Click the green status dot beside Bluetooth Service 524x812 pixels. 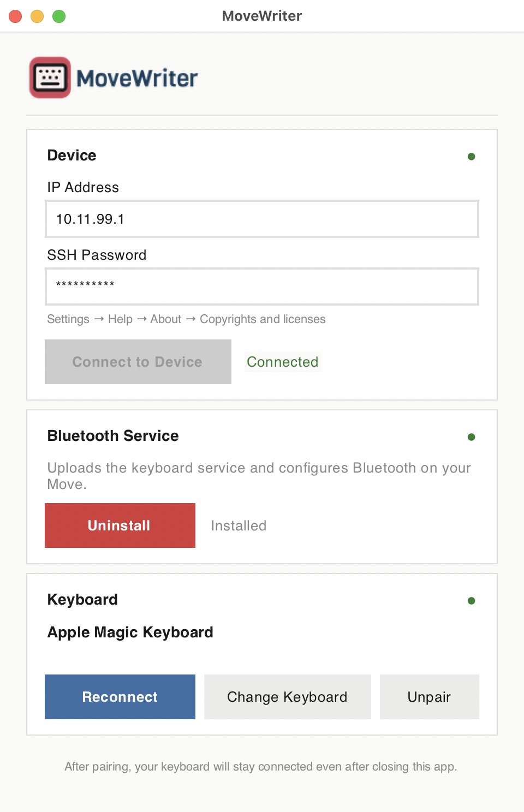[x=471, y=437]
